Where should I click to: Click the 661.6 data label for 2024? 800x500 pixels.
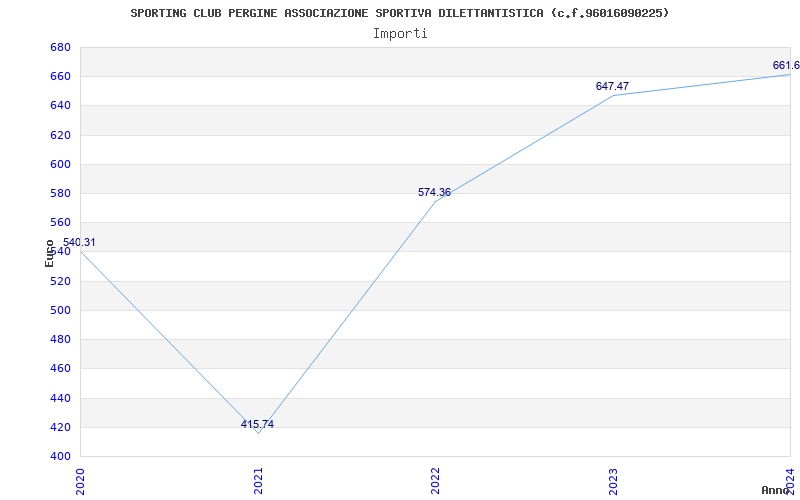[x=786, y=65]
